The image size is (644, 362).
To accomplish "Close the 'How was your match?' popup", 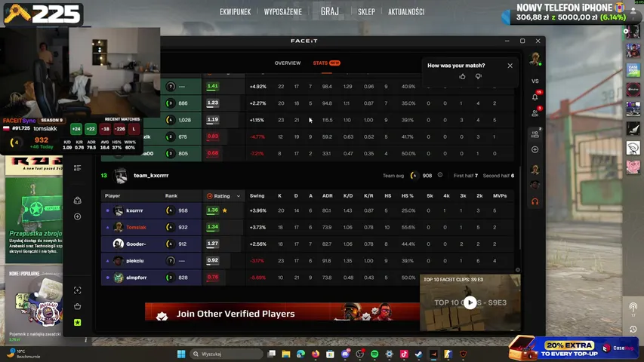I will (510, 66).
